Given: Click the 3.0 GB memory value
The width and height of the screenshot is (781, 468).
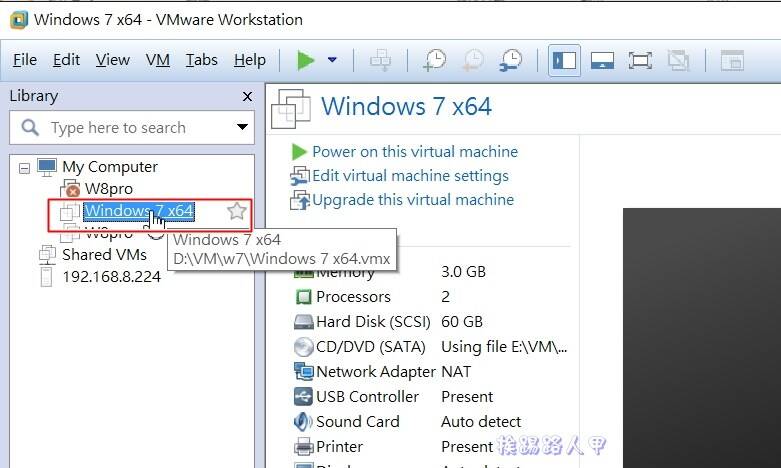Looking at the screenshot, I should pyautogui.click(x=463, y=271).
